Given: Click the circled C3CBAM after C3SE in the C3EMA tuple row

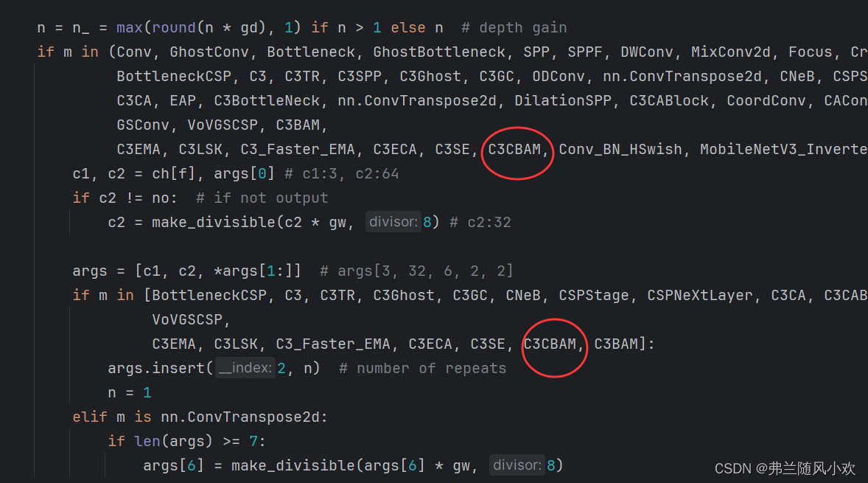Looking at the screenshot, I should point(514,150).
